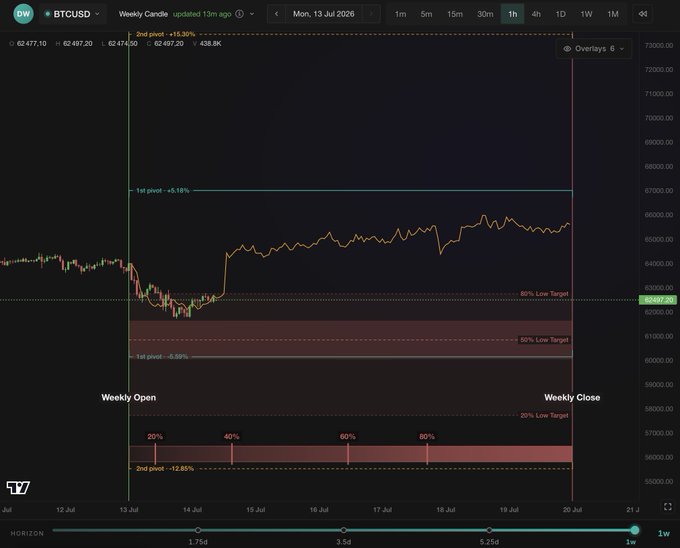Go to previous date with left arrow

coord(276,14)
